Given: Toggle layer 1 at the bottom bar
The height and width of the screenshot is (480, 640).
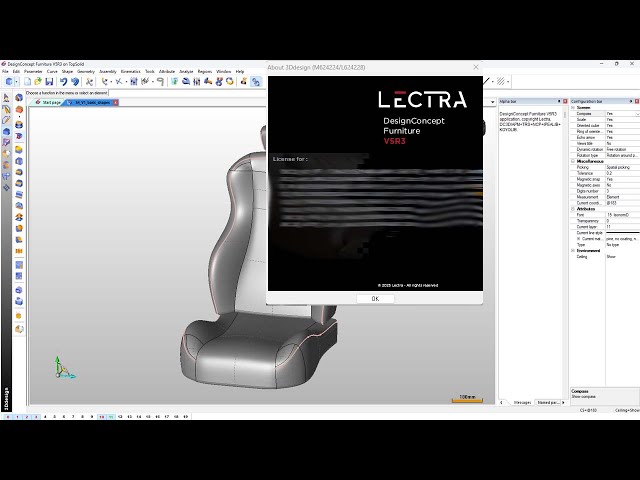Looking at the screenshot, I should [x=17, y=417].
